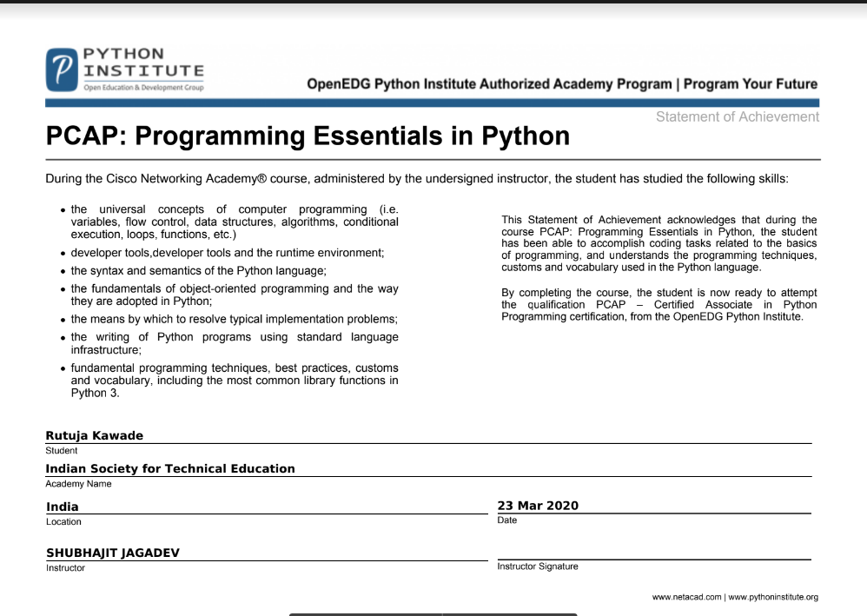
Task: Click the 'fundamentals of object-oriented programming' bullet
Action: pos(235,295)
